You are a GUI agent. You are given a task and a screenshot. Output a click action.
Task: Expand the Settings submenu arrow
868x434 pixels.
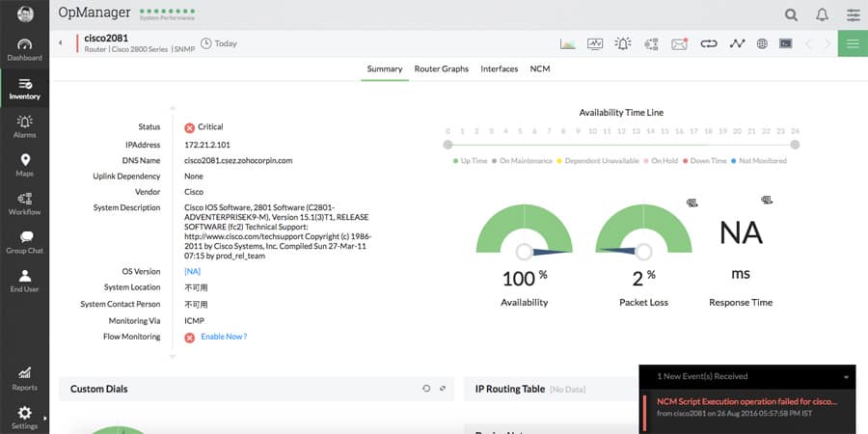coord(45,419)
